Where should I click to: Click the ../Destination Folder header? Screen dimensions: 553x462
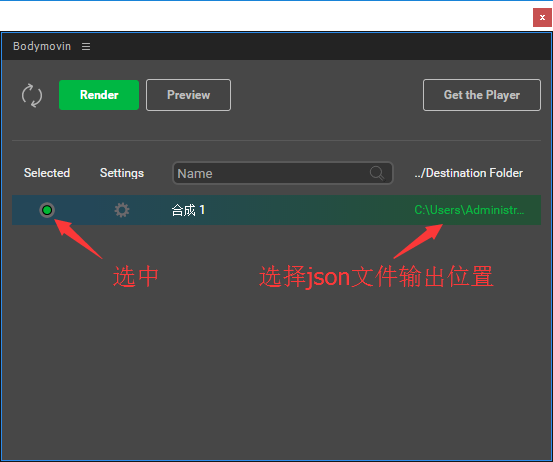pos(468,173)
